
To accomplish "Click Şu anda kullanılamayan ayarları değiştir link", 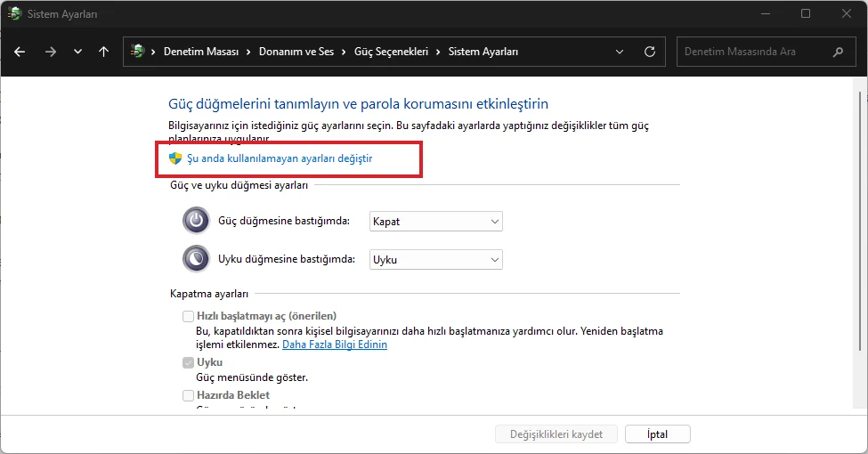I will (280, 158).
